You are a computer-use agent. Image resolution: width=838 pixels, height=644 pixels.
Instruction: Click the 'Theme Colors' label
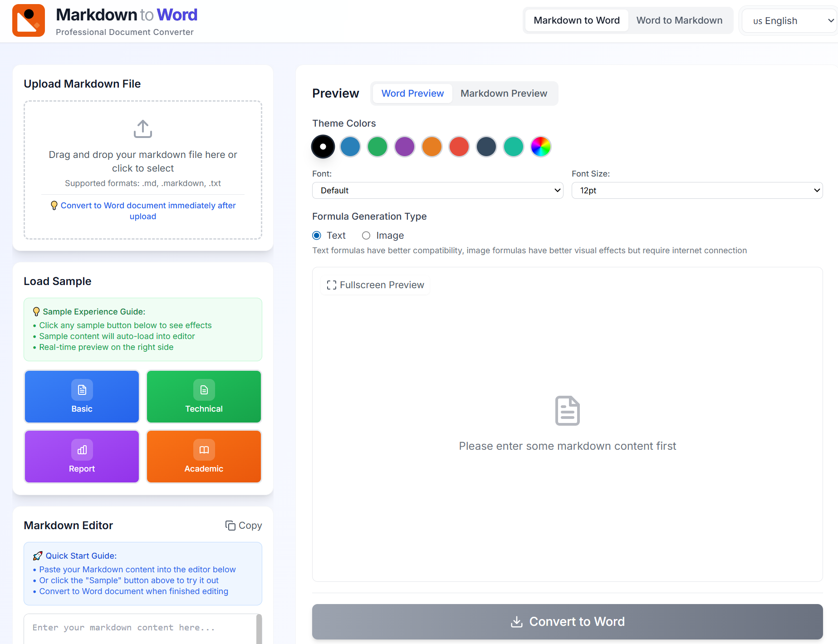[344, 123]
